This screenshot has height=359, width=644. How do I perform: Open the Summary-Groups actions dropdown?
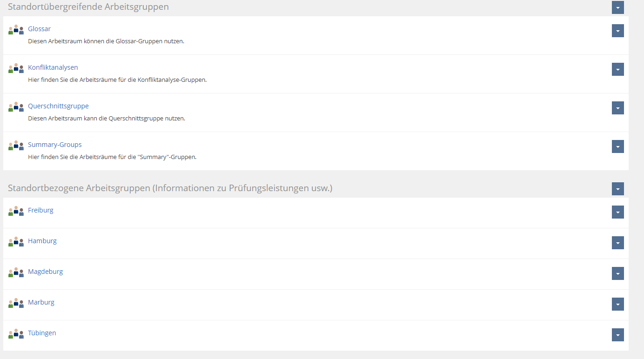tap(617, 146)
